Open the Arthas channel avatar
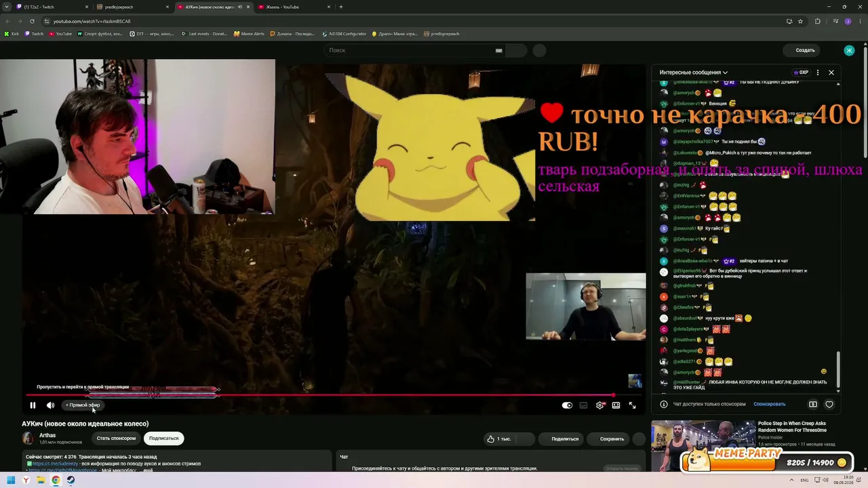 [28, 439]
